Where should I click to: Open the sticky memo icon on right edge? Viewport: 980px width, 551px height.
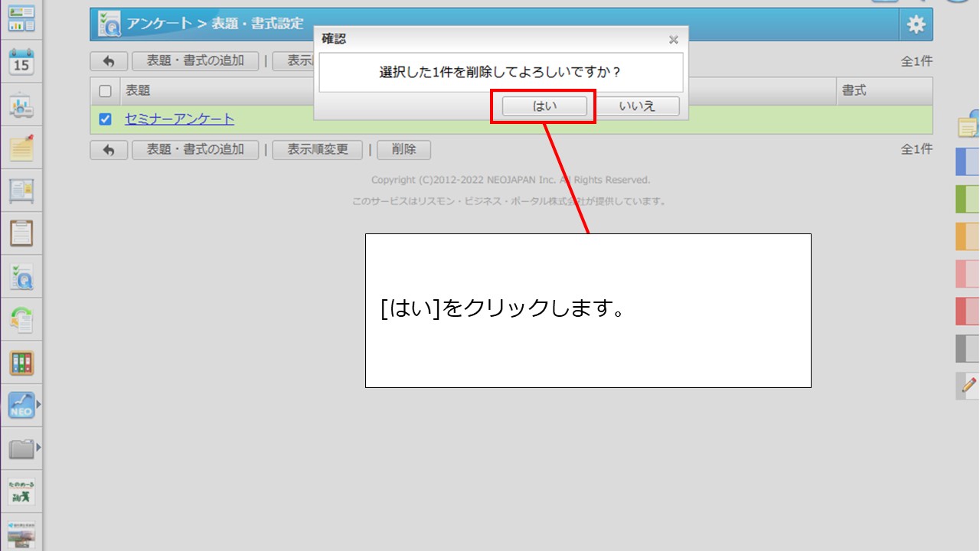tap(969, 124)
